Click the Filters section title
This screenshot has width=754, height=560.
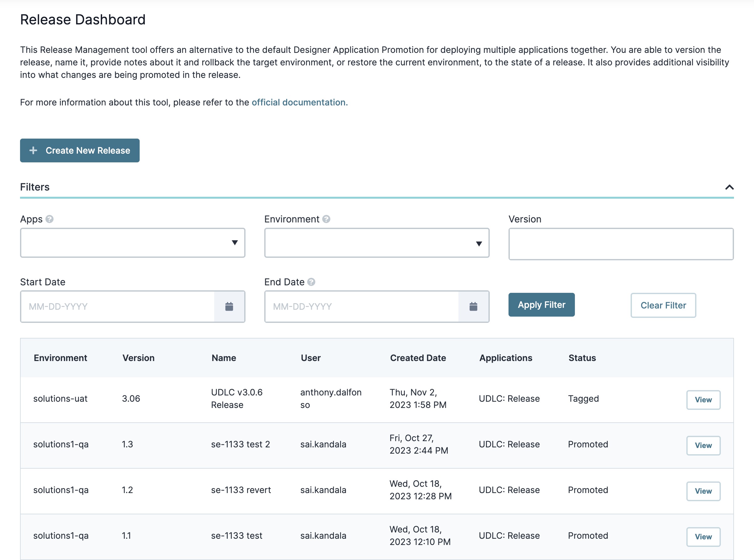click(34, 187)
